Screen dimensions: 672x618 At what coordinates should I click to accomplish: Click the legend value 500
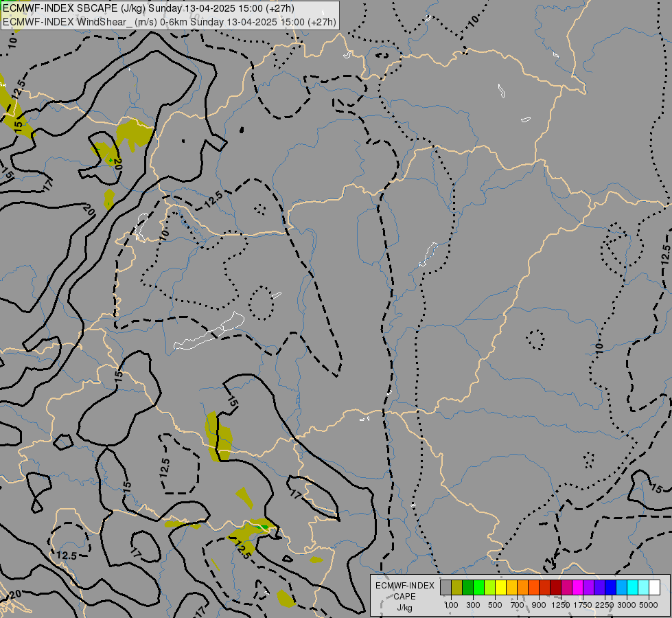point(495,605)
